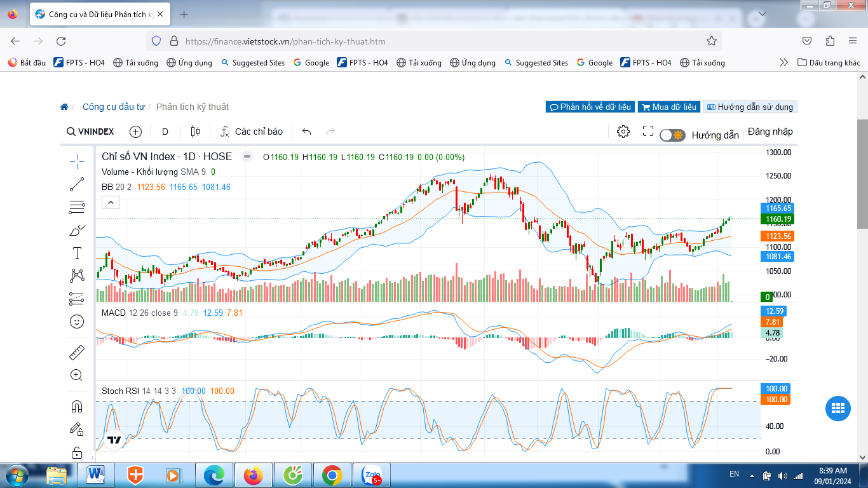Click the BB 20 2 indicator legend
The width and height of the screenshot is (868, 488).
click(117, 187)
